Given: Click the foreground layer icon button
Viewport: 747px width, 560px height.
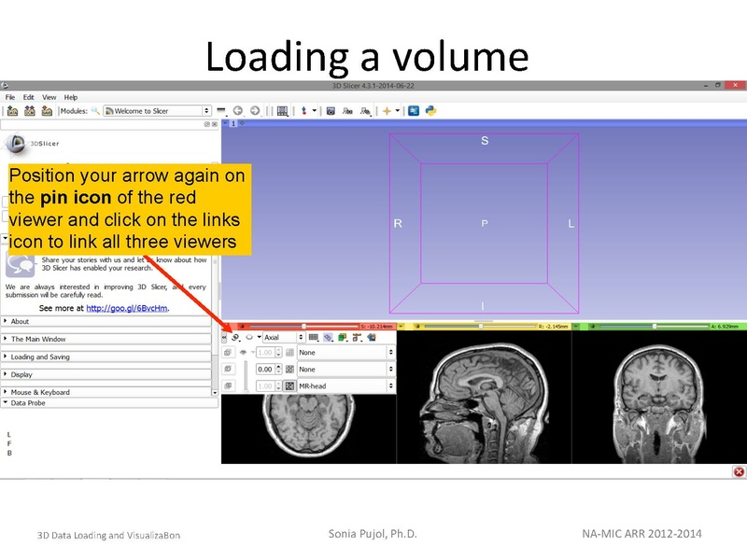Looking at the screenshot, I should (x=228, y=370).
